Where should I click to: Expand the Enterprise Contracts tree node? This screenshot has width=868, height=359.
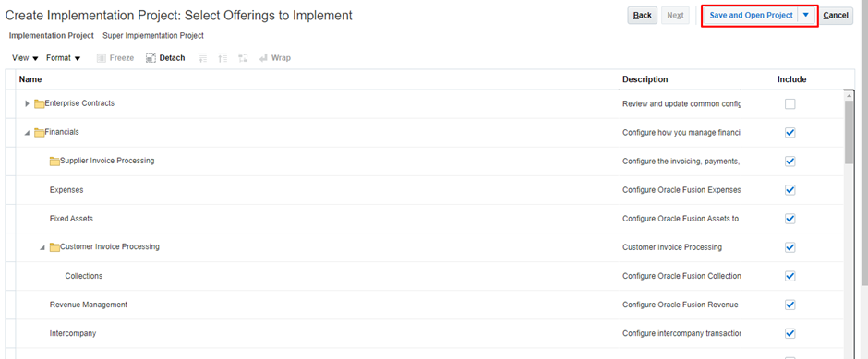click(28, 103)
